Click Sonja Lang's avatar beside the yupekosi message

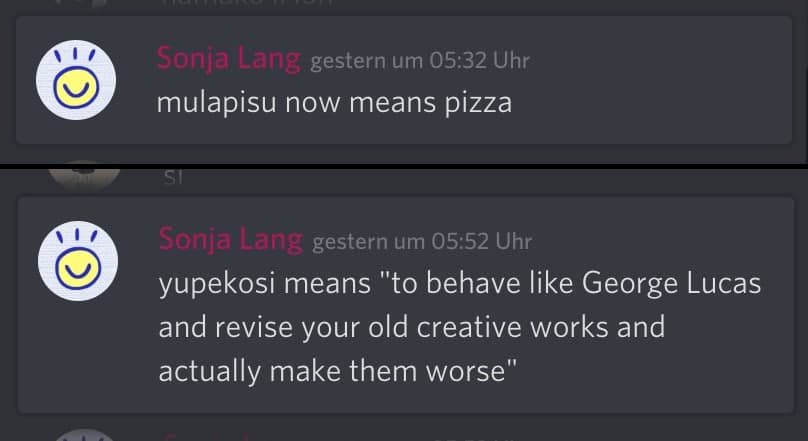pos(77,262)
